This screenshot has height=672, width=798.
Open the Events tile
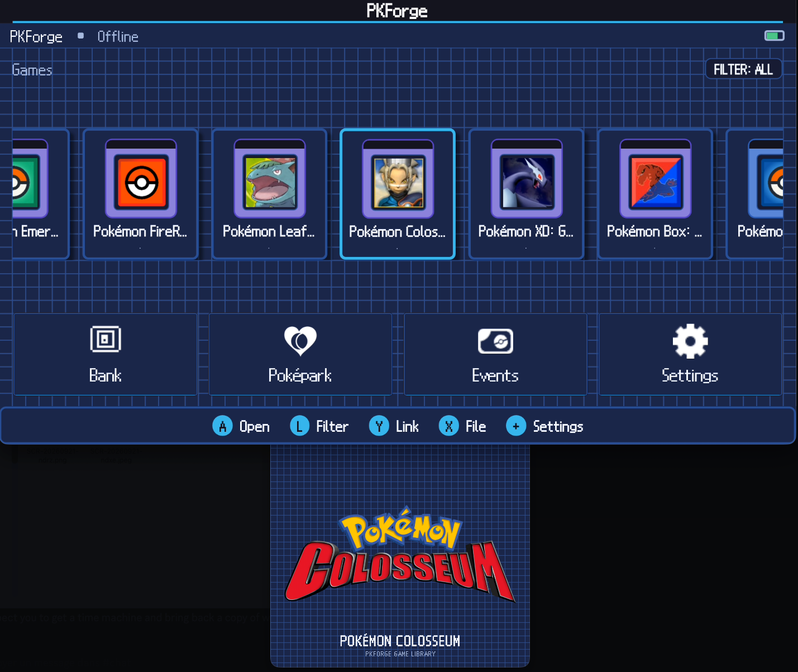coord(495,354)
